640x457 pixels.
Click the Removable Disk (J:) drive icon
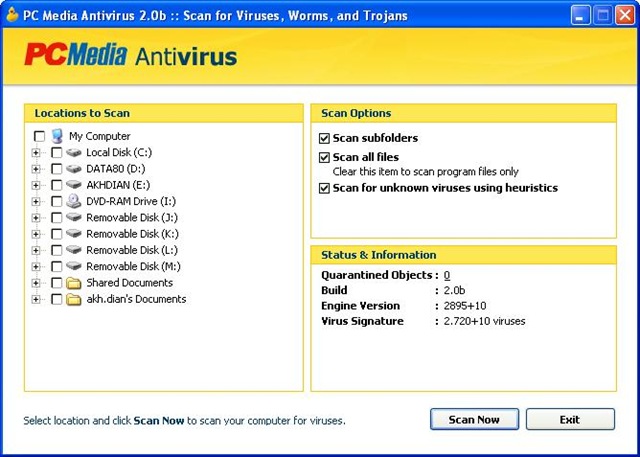coord(74,218)
